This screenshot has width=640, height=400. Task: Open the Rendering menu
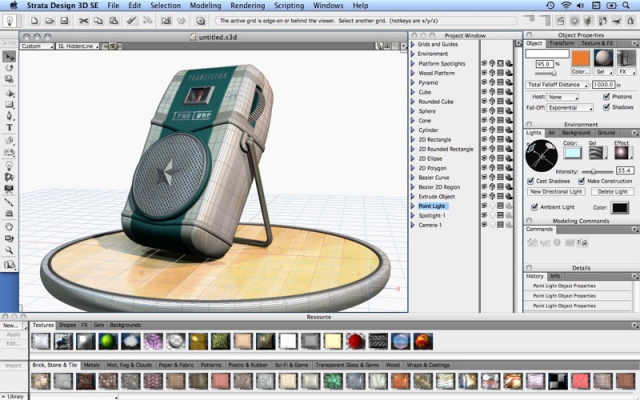coord(247,5)
